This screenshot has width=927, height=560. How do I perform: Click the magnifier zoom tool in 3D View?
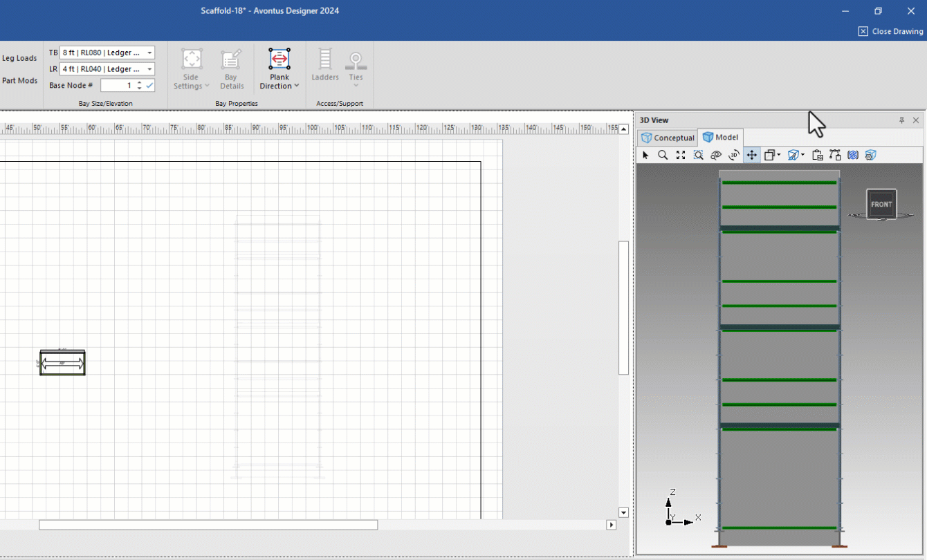[663, 156]
